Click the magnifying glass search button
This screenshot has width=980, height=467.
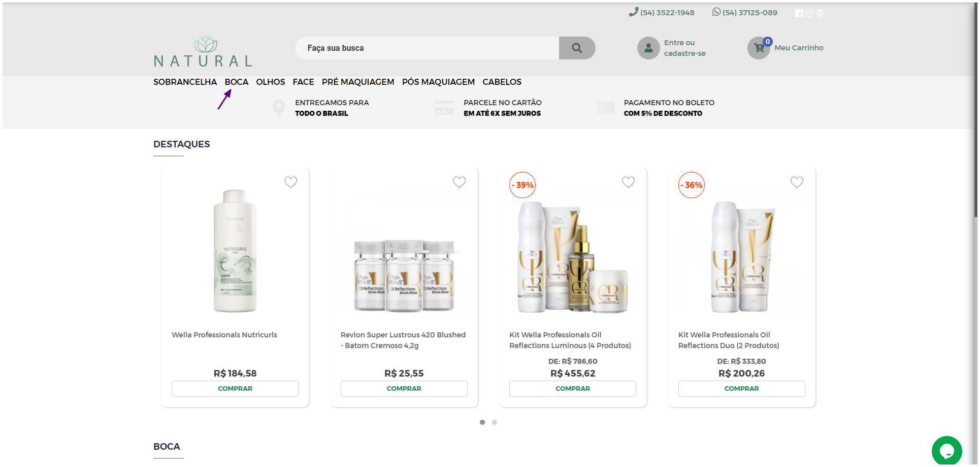click(x=577, y=48)
